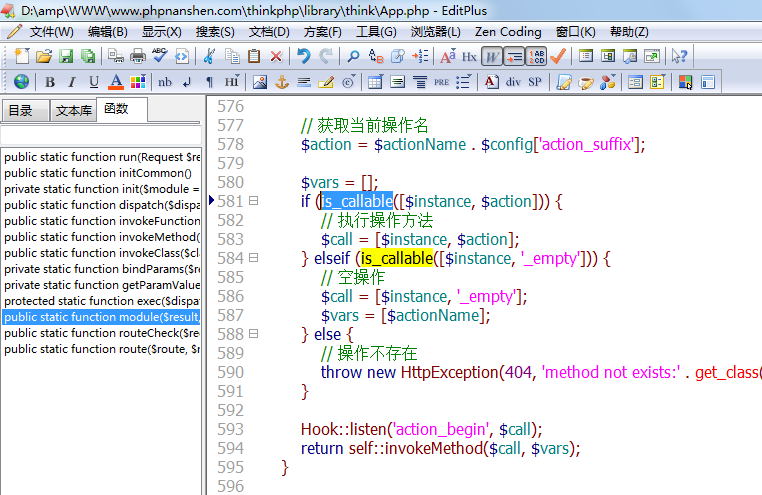Open 搜索(S) menu
This screenshot has width=762, height=495.
point(215,32)
